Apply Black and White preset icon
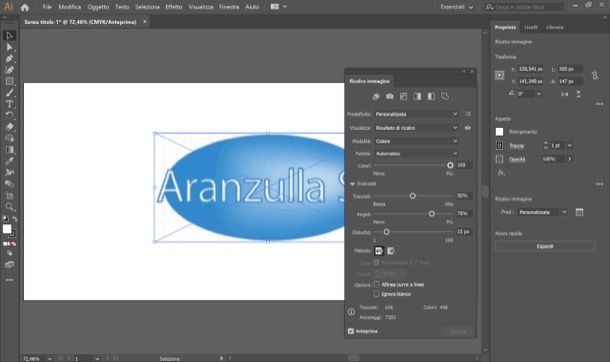 431,96
